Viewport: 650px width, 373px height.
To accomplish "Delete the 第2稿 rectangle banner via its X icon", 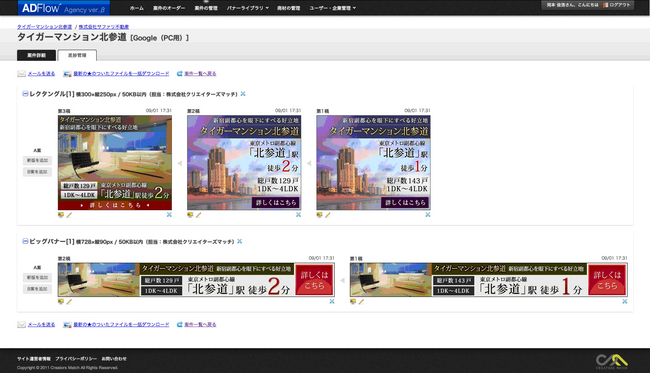I will (x=298, y=215).
